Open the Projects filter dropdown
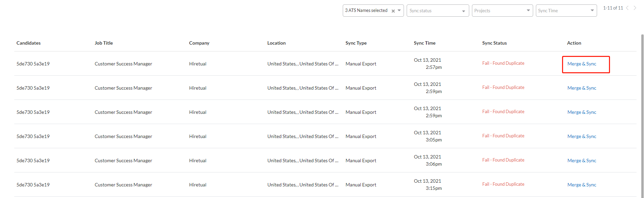The width and height of the screenshot is (644, 198). coord(528,11)
